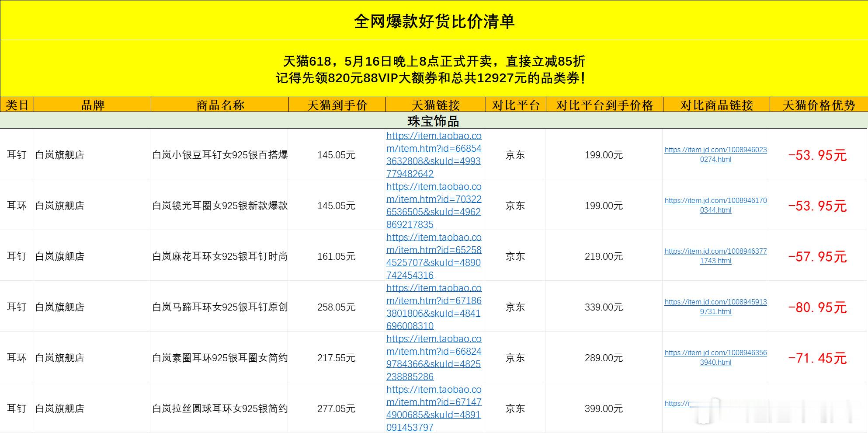Select the 对比平台到手价格 column header
Image resolution: width=868 pixels, height=433 pixels.
[605, 105]
